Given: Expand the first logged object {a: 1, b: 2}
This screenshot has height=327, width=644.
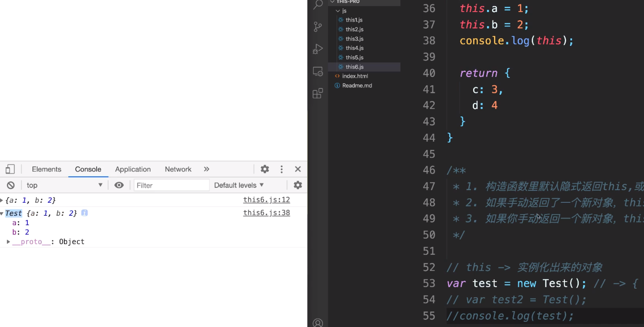Looking at the screenshot, I should click(2, 200).
